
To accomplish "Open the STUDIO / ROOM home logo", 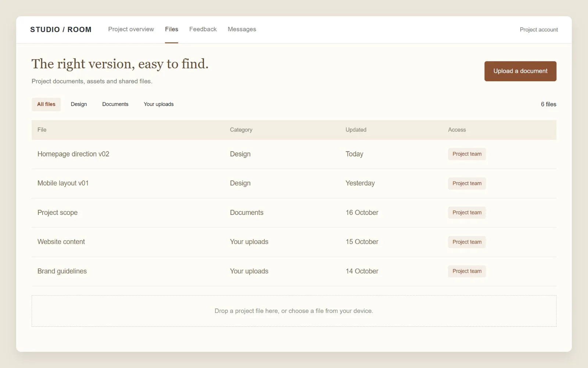I will tap(61, 29).
